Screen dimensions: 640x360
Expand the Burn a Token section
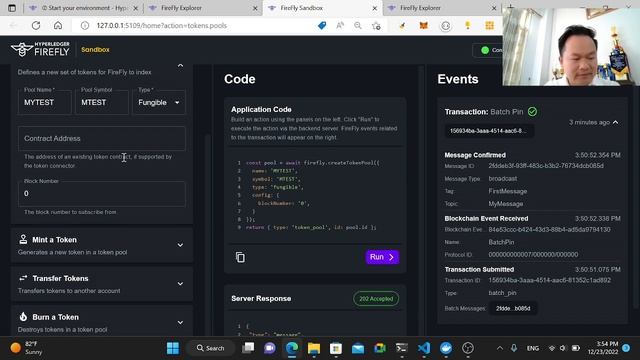pyautogui.click(x=180, y=322)
